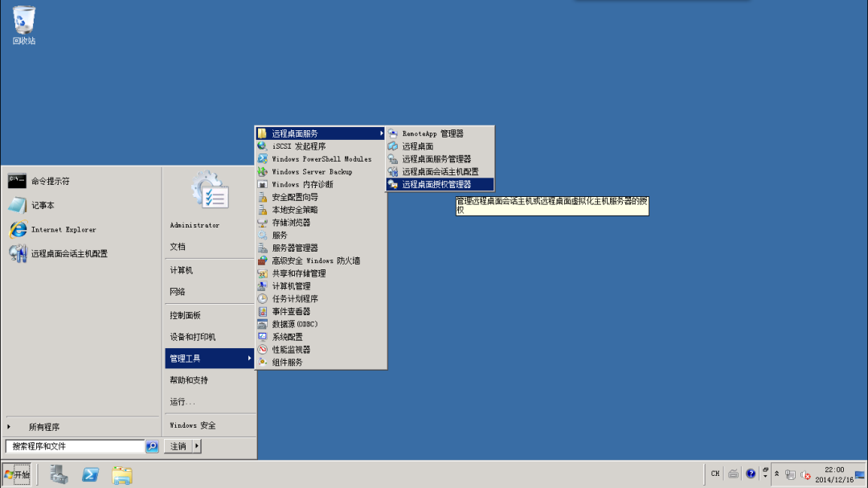
Task: Open iSCSI 发起程序
Action: [321, 146]
